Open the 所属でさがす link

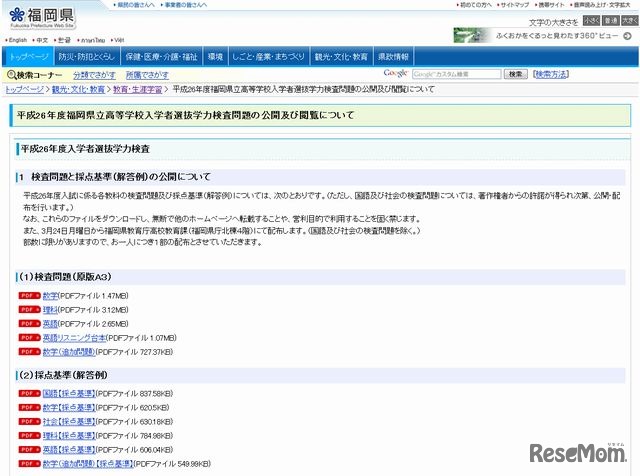coord(147,75)
